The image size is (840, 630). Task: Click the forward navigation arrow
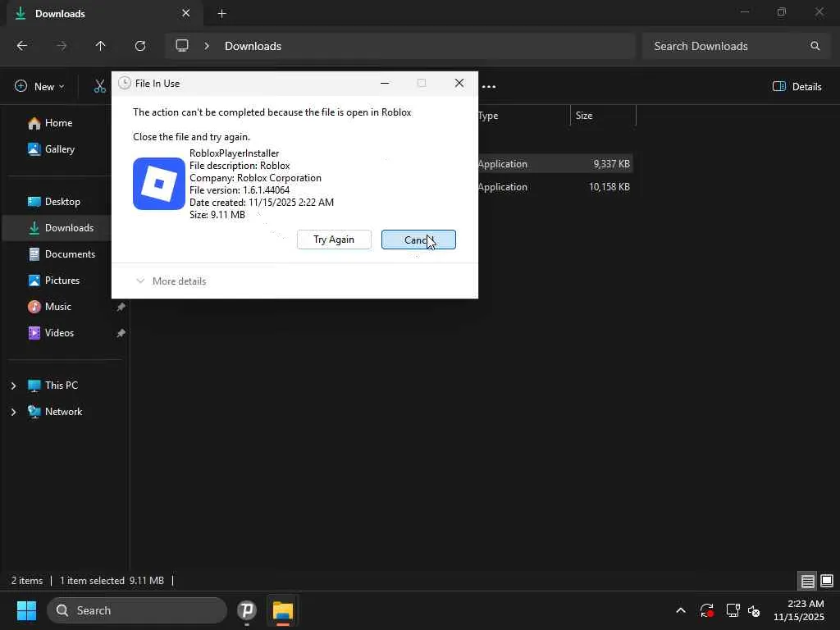coord(62,46)
